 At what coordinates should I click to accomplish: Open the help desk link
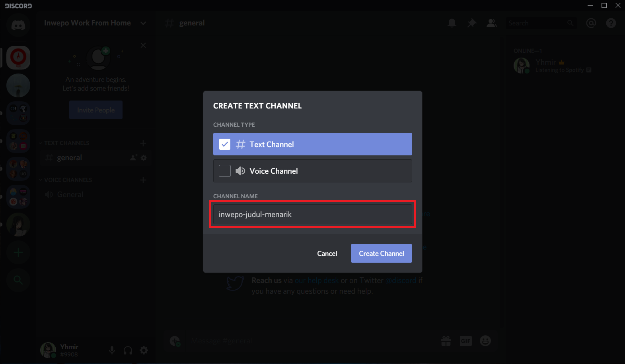pyautogui.click(x=317, y=281)
